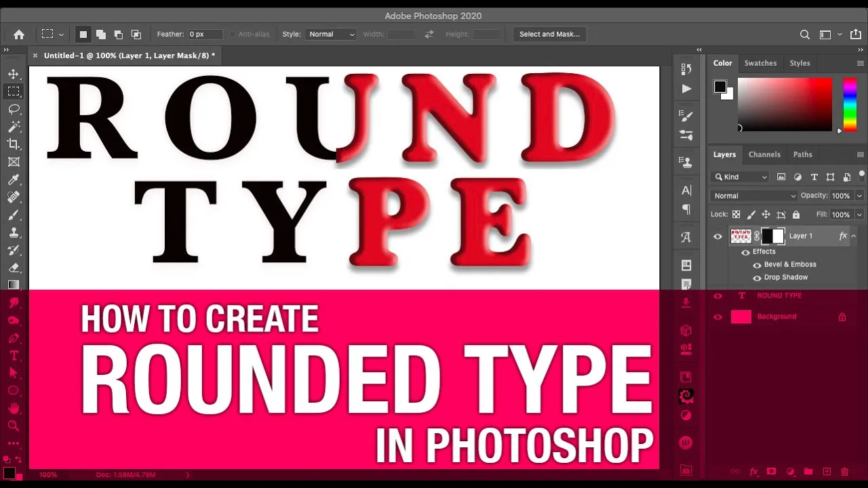Switch to the Styles tab
868x488 pixels.
point(800,63)
